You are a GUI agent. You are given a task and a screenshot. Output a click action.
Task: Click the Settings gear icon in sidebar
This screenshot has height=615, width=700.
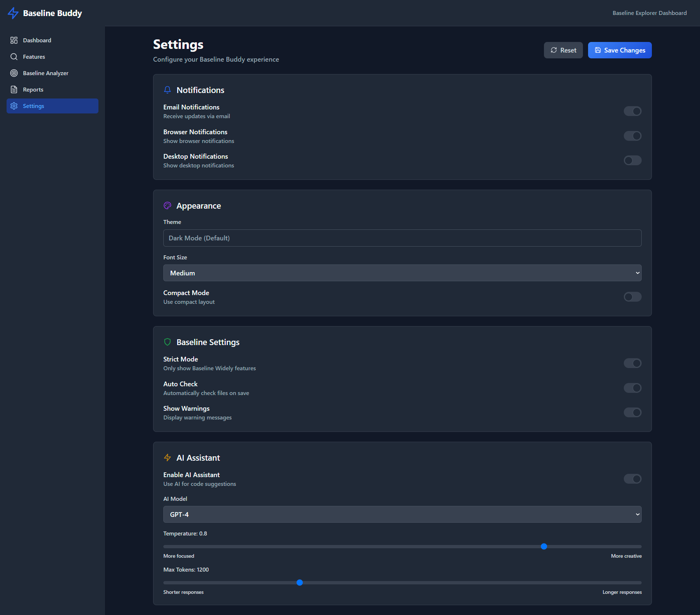(x=14, y=106)
